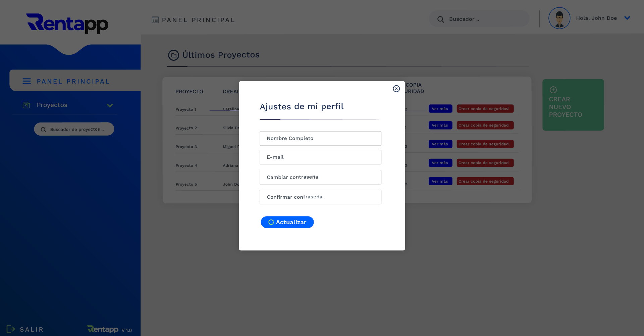
Task: Click Ver más for Proyecto 1
Action: pyautogui.click(x=440, y=109)
